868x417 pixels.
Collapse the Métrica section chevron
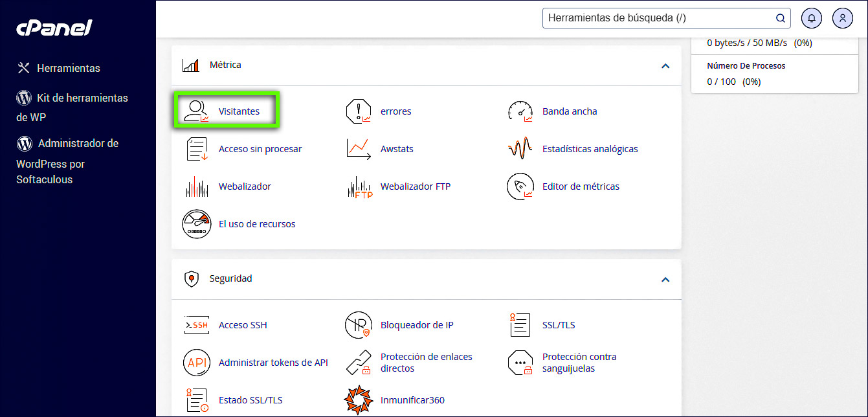[x=665, y=66]
